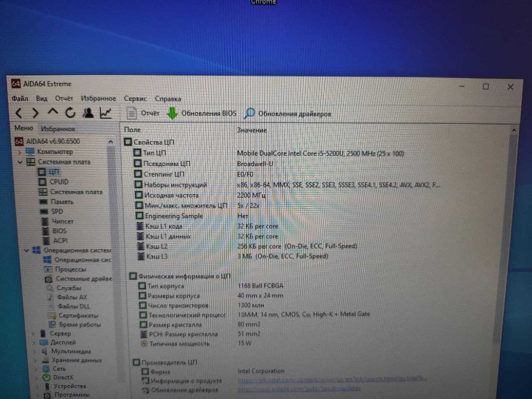Select CPUID in the tree
This screenshot has height=399, width=532.
pyautogui.click(x=54, y=182)
